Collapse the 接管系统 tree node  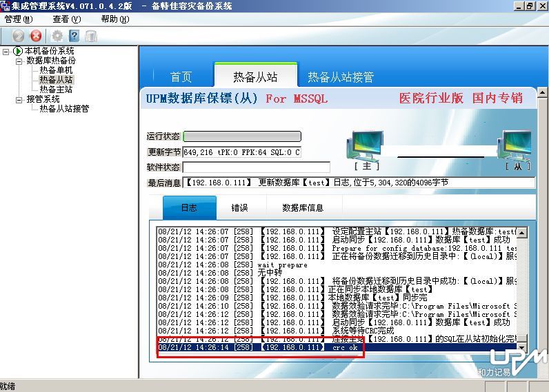point(19,100)
